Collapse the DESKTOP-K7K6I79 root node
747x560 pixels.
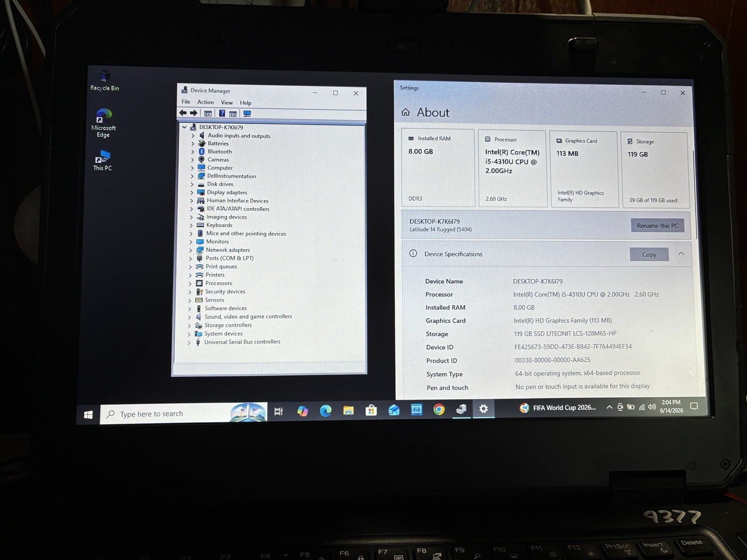click(184, 127)
